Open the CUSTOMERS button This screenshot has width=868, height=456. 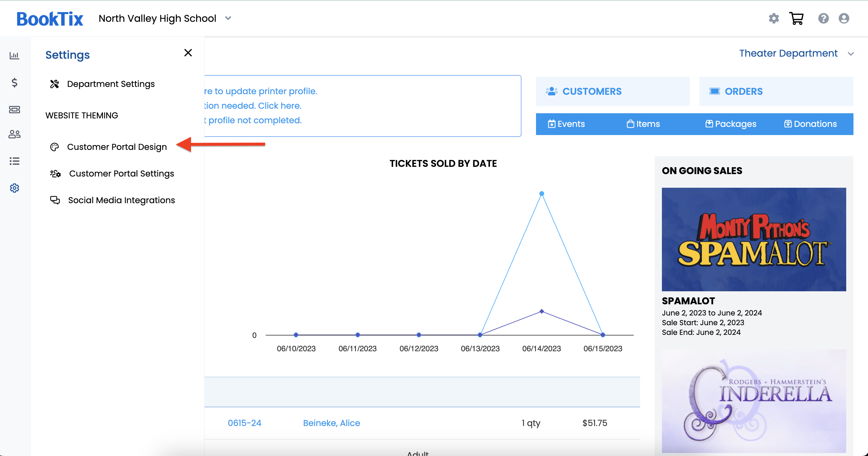pyautogui.click(x=613, y=91)
